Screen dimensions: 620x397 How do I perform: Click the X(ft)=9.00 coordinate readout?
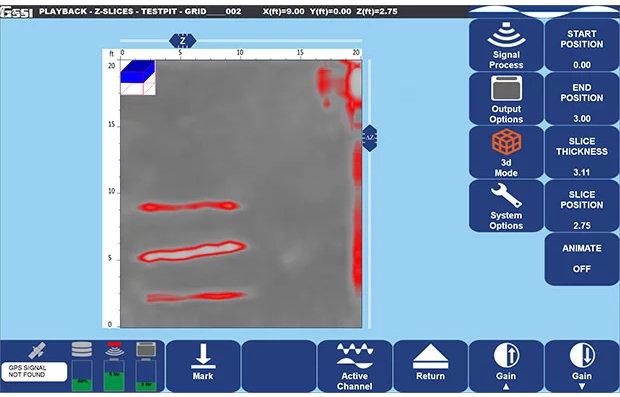[x=284, y=11]
